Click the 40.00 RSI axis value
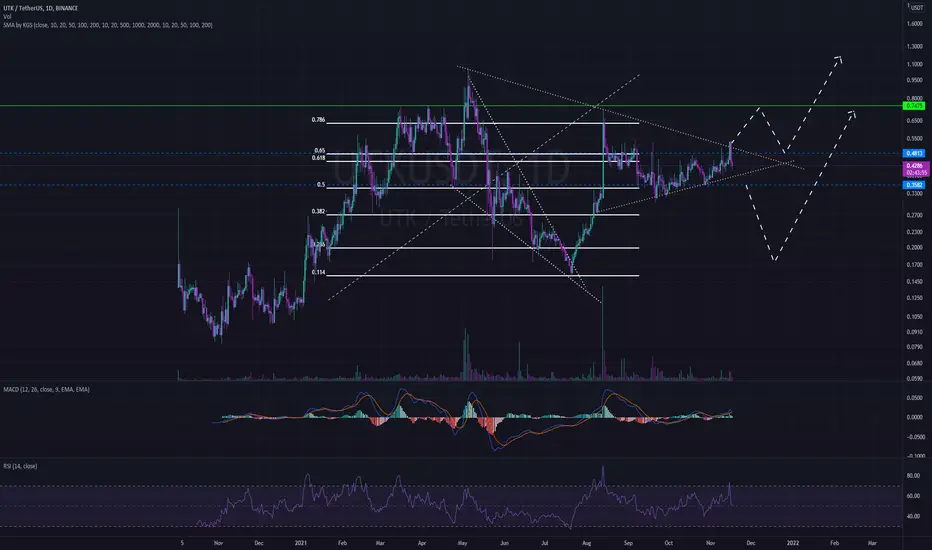932x550 pixels. 914,516
